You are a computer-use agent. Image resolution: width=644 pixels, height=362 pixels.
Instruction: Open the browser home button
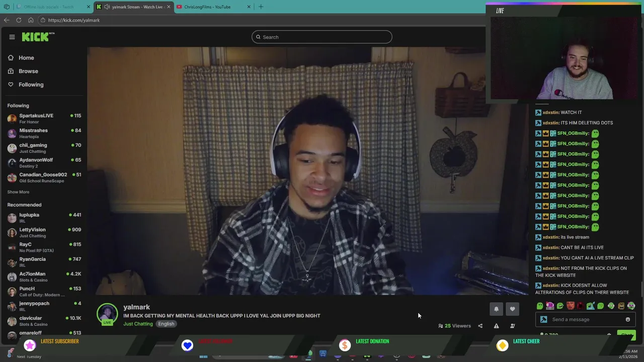31,20
